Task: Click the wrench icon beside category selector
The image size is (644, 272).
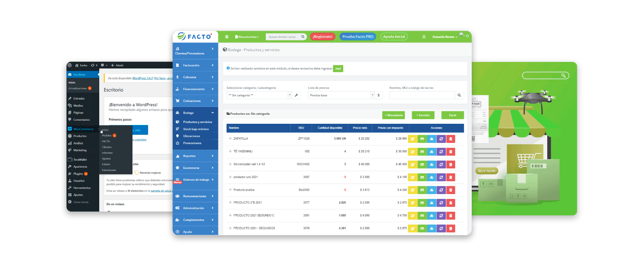Action: coord(296,95)
